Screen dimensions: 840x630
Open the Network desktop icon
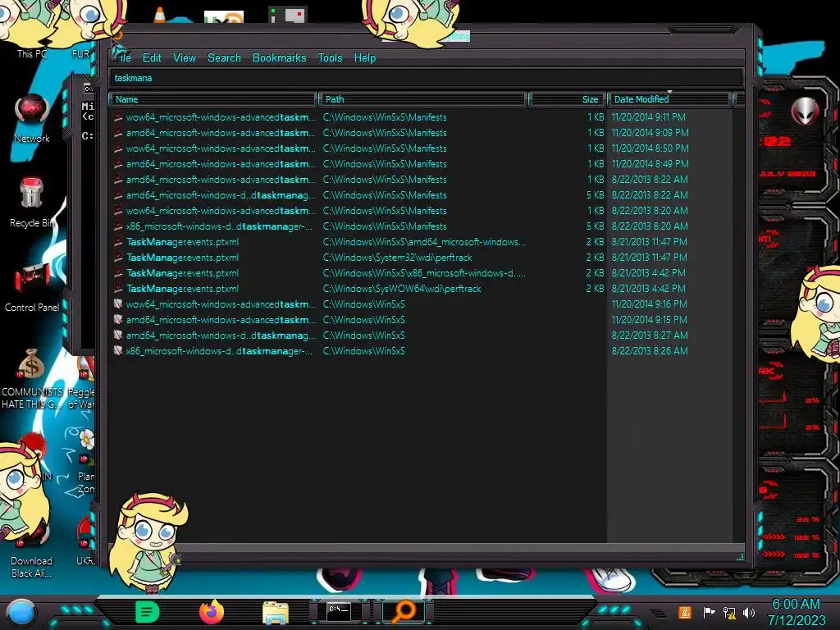32,119
